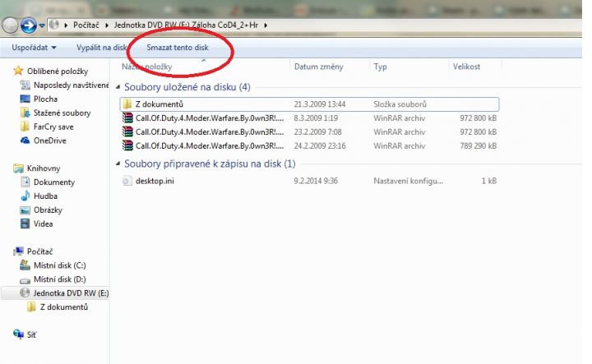The image size is (592, 364).
Task: Click Místní disk (C:) drive icon
Action: [25, 265]
